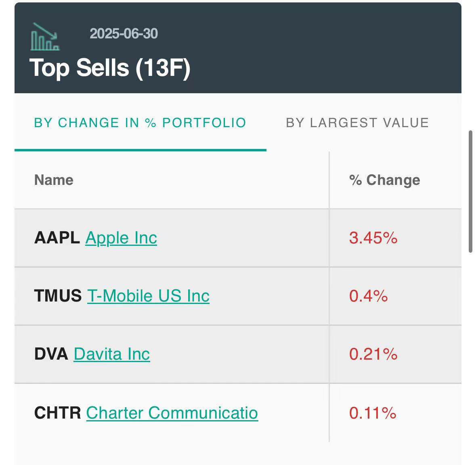Click Davita's 0.21% change value
Viewport: 476px width, 465px height.
373,354
